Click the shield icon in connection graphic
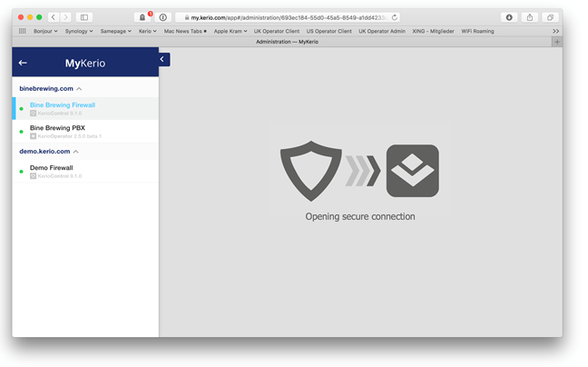This screenshot has width=588, height=367. [311, 171]
